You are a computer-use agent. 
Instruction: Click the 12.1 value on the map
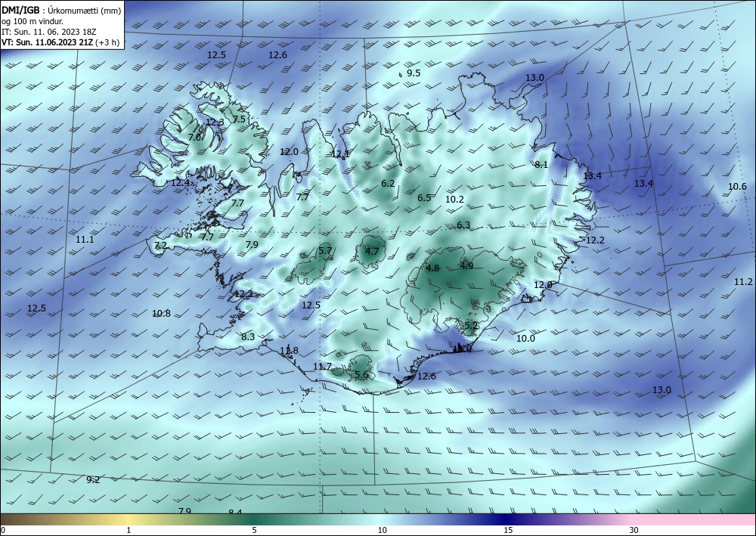[x=340, y=154]
